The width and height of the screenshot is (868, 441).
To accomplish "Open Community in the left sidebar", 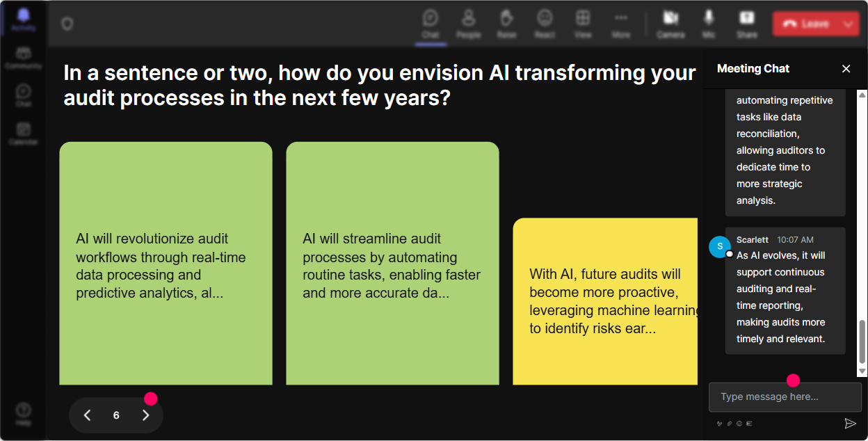I will point(23,58).
